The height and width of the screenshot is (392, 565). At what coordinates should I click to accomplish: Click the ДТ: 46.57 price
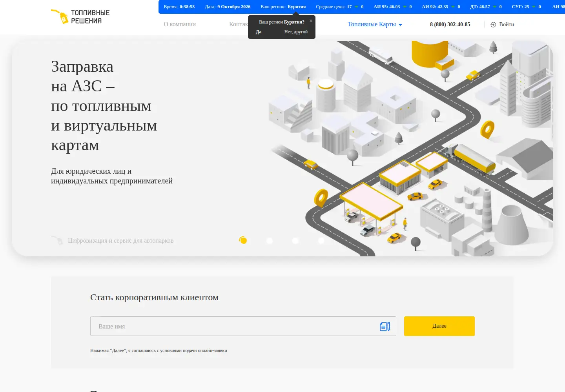[x=486, y=7]
